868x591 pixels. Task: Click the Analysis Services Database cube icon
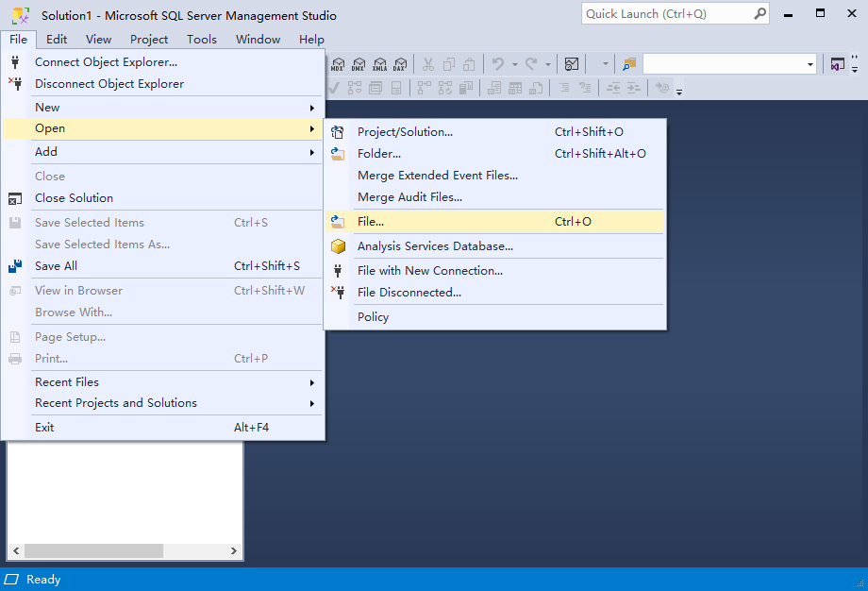click(x=338, y=246)
